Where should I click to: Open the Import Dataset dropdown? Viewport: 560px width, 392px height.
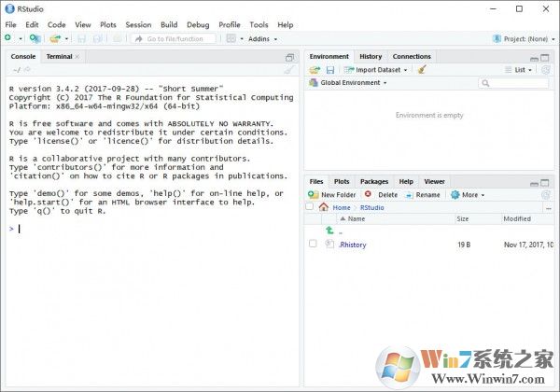pos(376,70)
